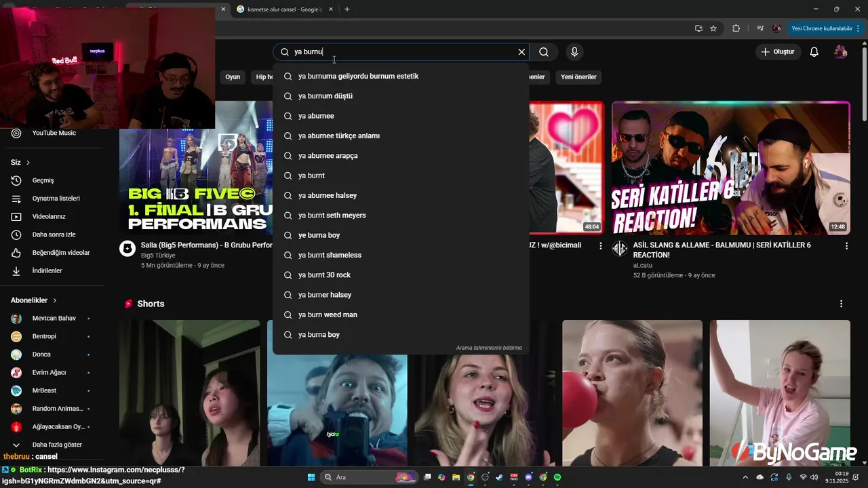Image resolution: width=868 pixels, height=488 pixels.
Task: Open Beğendiğim videolar in the sidebar
Action: tap(53, 253)
